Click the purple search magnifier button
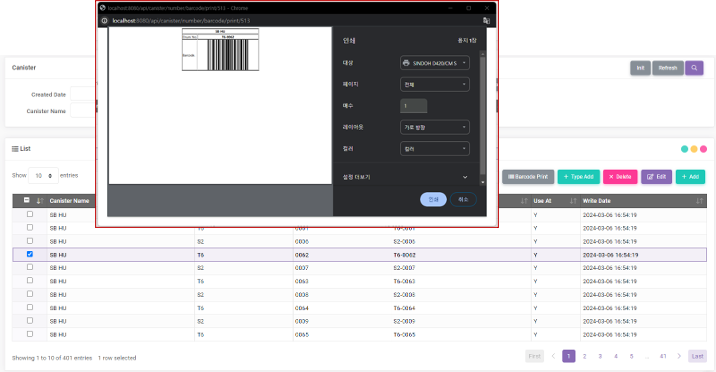Image resolution: width=716 pixels, height=372 pixels. click(694, 68)
